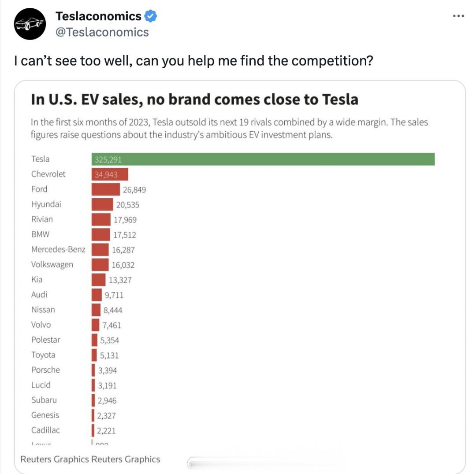Select the Polestar row label
476x474 pixels.
pyautogui.click(x=45, y=340)
